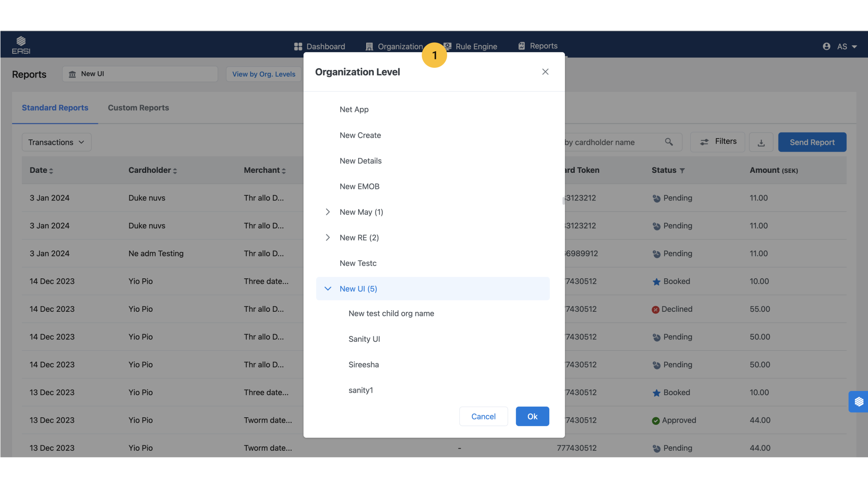Close the Organization Level dialog
The width and height of the screenshot is (868, 488).
(545, 72)
